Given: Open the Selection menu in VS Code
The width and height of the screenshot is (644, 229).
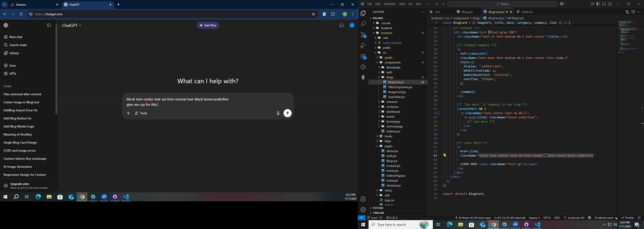Looking at the screenshot, I should click(x=390, y=4).
